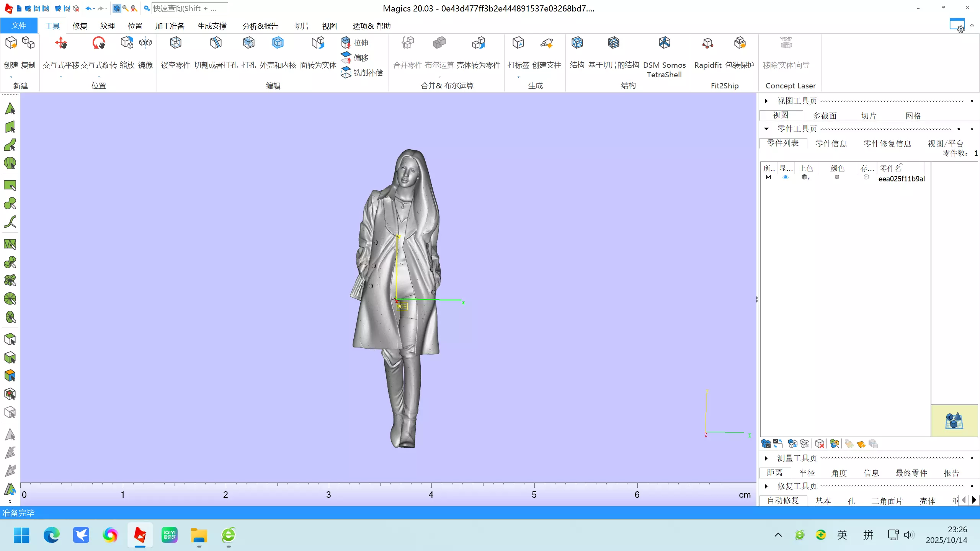Select the Shell and Core (外壳和内核) tool
The height and width of the screenshot is (551, 980).
(278, 43)
